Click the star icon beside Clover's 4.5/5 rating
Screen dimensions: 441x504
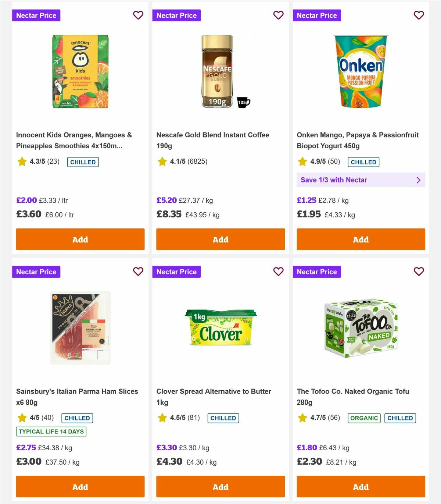[162, 418]
